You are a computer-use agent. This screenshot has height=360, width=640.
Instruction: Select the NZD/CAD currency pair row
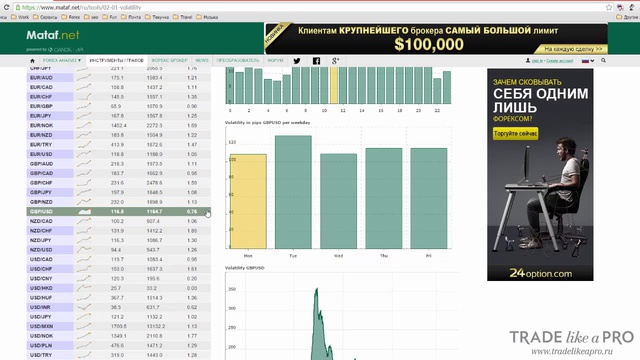point(119,221)
